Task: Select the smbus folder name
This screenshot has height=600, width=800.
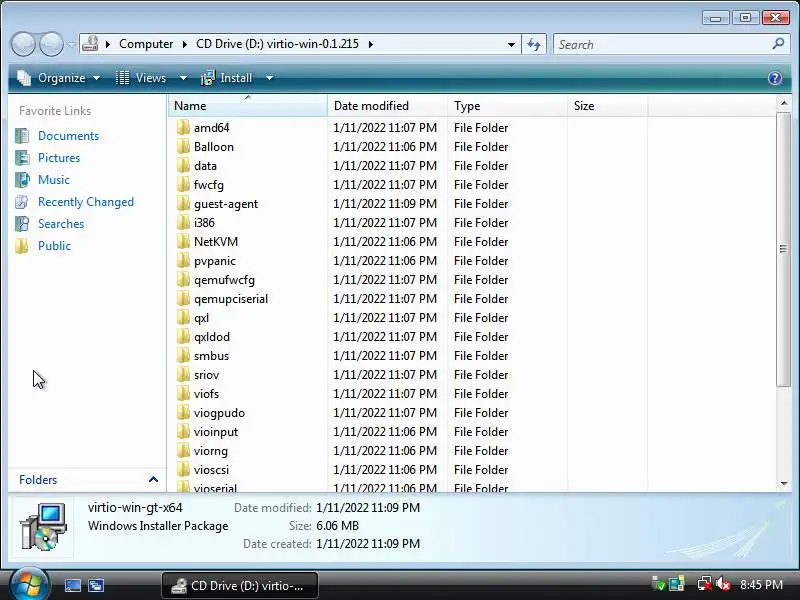Action: point(211,356)
